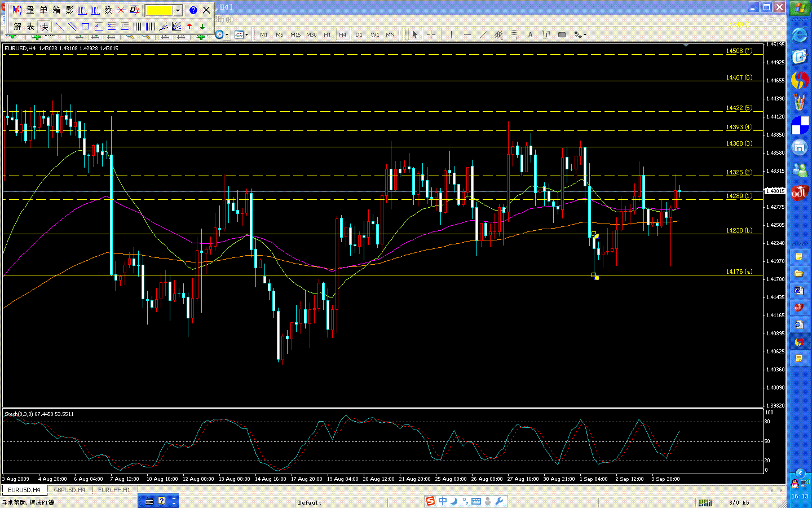Switch to the EURUSD,H4 chart tab

24,490
